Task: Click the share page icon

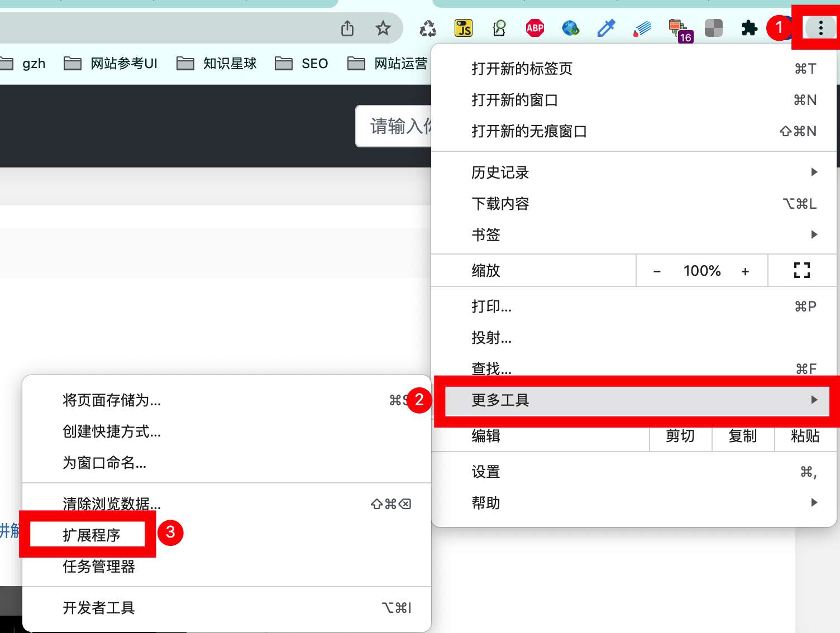Action: pos(347,27)
